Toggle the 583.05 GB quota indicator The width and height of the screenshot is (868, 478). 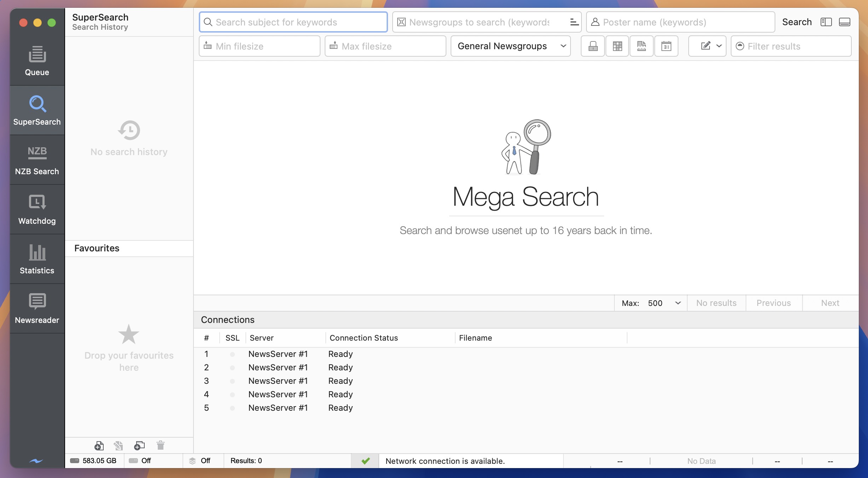tap(93, 461)
